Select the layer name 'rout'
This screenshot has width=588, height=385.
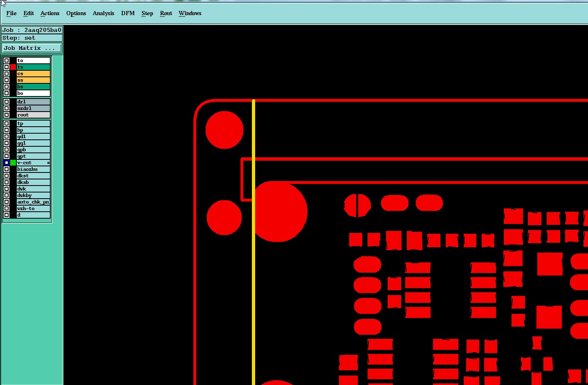pyautogui.click(x=34, y=115)
